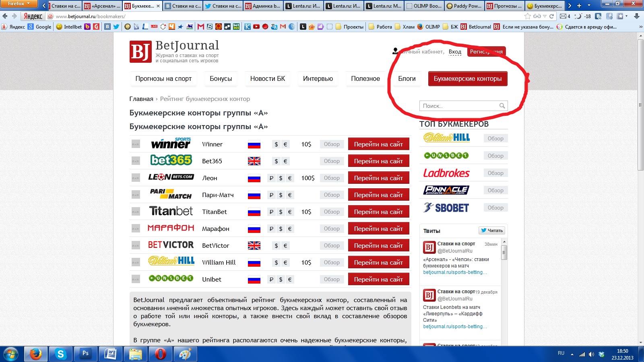Open the Бонусы menu item
Viewport: 644px width, 362px height.
(x=221, y=79)
